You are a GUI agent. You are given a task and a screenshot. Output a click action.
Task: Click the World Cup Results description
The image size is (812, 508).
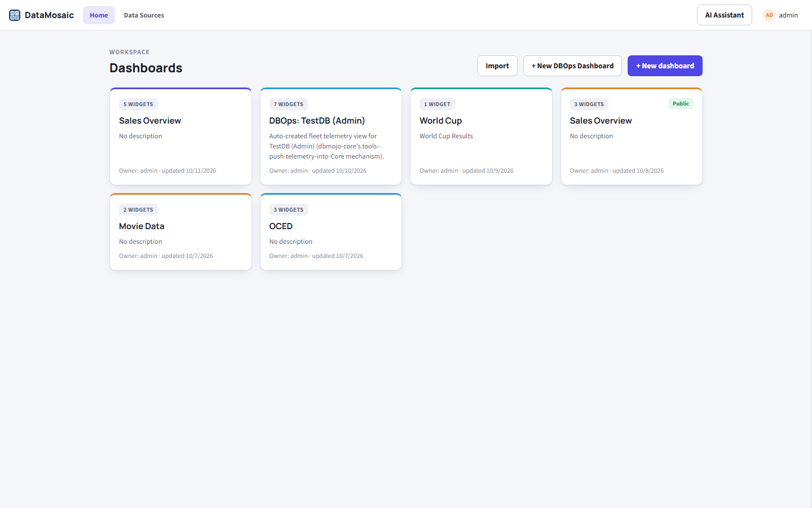[x=446, y=136]
